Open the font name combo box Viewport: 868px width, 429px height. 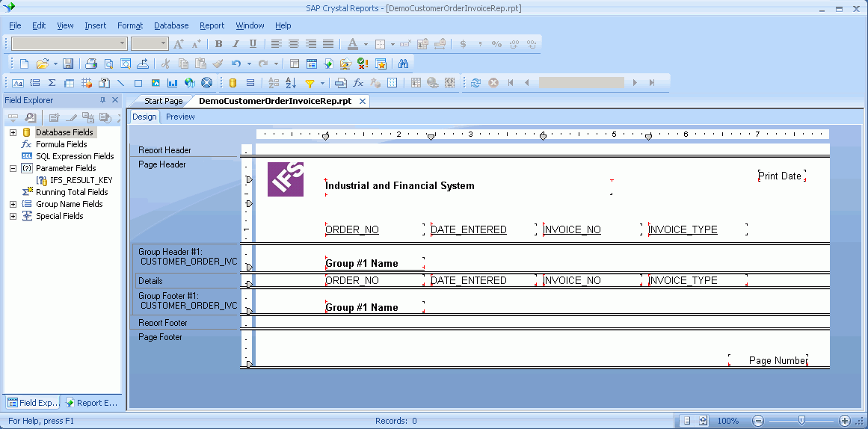pyautogui.click(x=70, y=44)
